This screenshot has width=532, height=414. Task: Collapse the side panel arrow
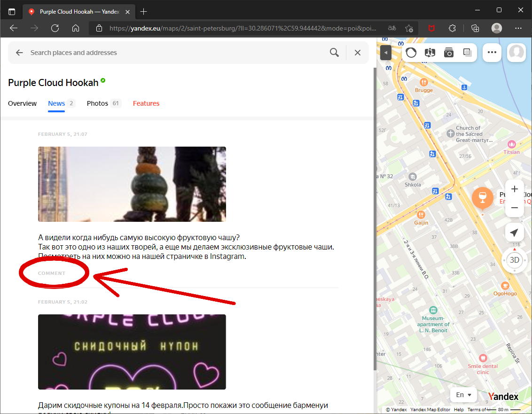(386, 53)
